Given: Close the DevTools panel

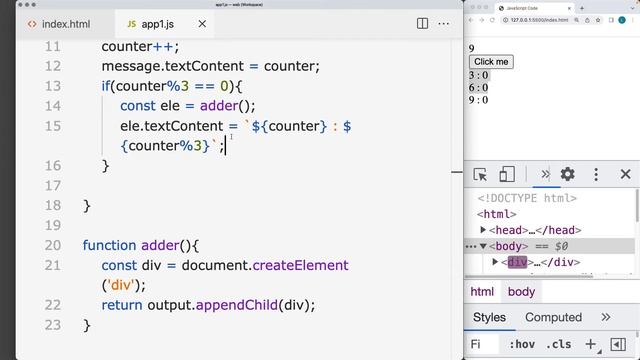Looking at the screenshot, I should click(x=625, y=174).
